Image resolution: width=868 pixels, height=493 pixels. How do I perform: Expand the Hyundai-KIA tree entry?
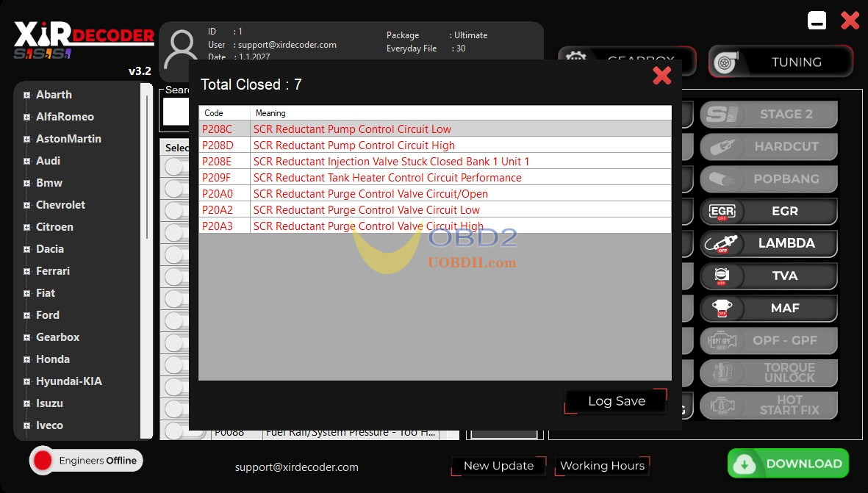coord(26,381)
